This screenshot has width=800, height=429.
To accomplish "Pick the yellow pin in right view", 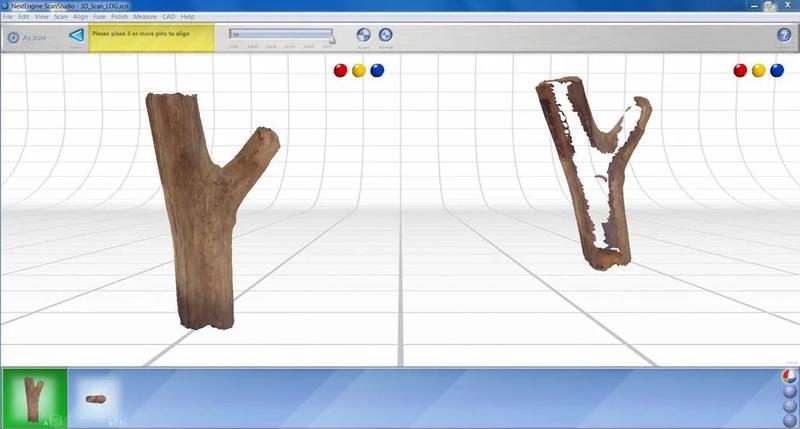I will pos(758,70).
